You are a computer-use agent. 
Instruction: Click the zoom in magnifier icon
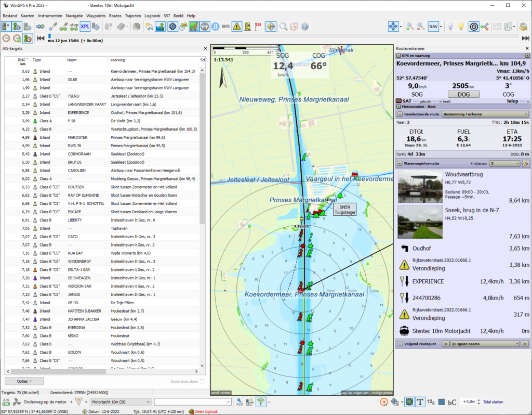(x=410, y=27)
